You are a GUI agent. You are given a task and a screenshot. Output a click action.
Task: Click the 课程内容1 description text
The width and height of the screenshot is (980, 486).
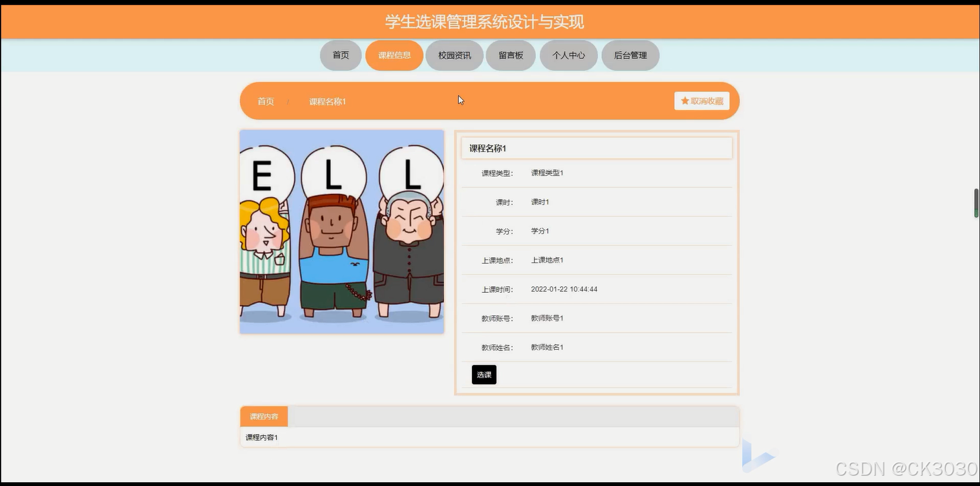[x=262, y=438]
